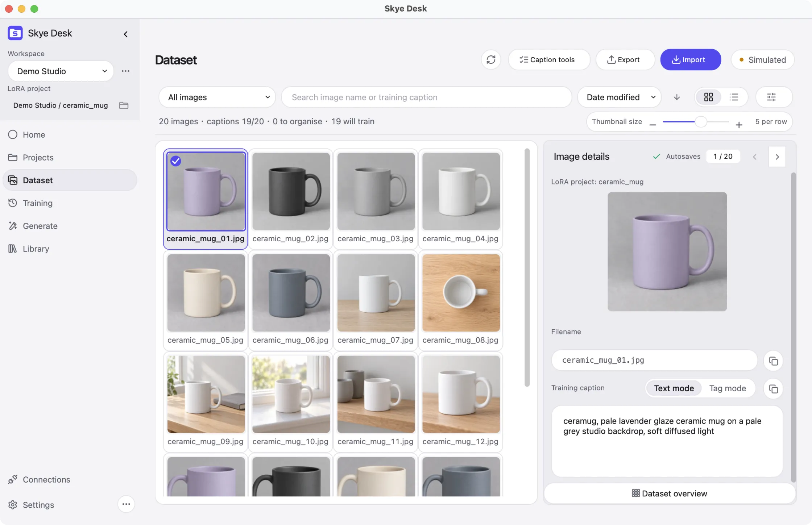Click the '1 / 20' image counter
Viewport: 812px width, 525px height.
pyautogui.click(x=723, y=157)
